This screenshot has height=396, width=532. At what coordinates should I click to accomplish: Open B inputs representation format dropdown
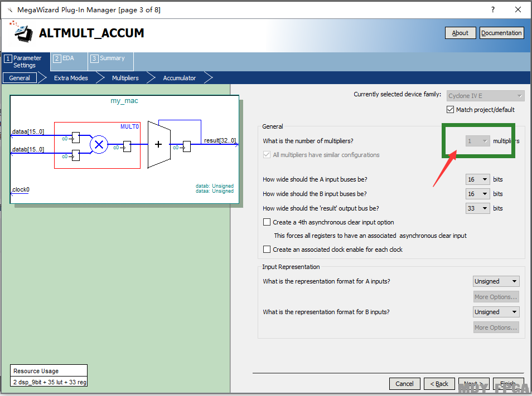pos(496,312)
